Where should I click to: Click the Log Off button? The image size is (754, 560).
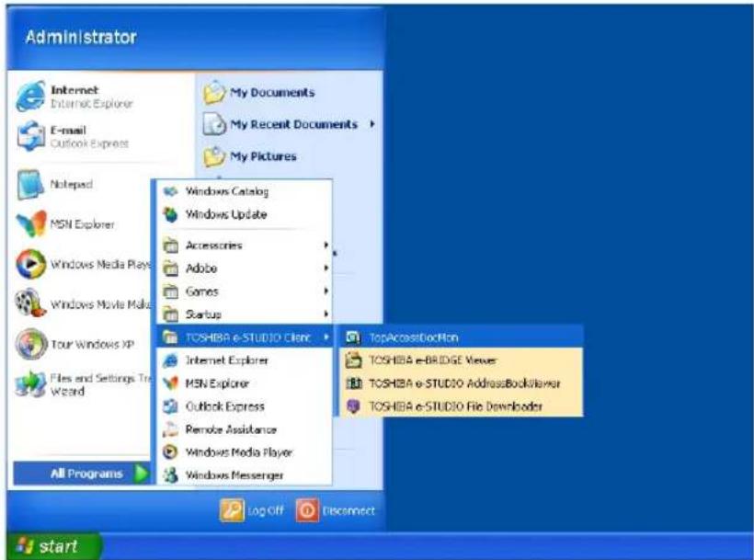pos(252,510)
